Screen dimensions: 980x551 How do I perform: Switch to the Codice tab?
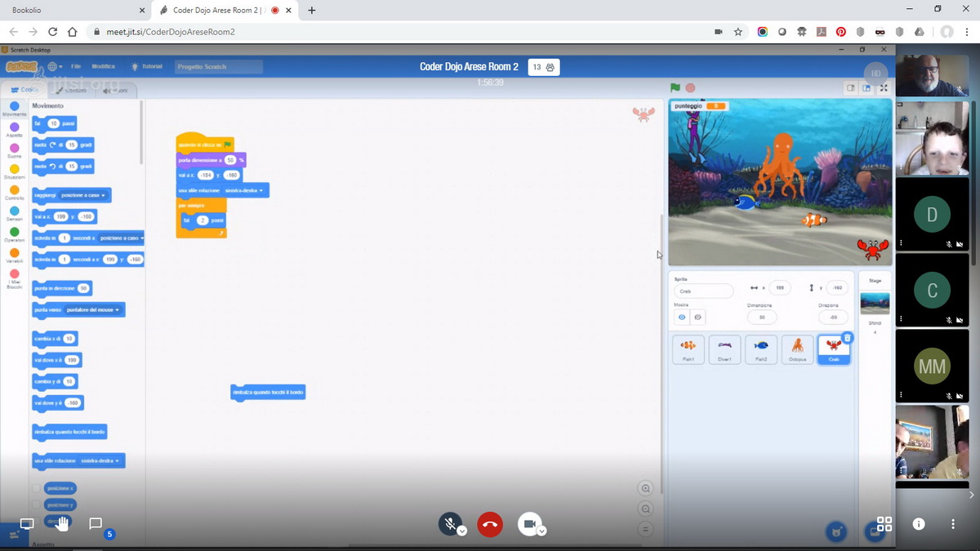point(24,90)
